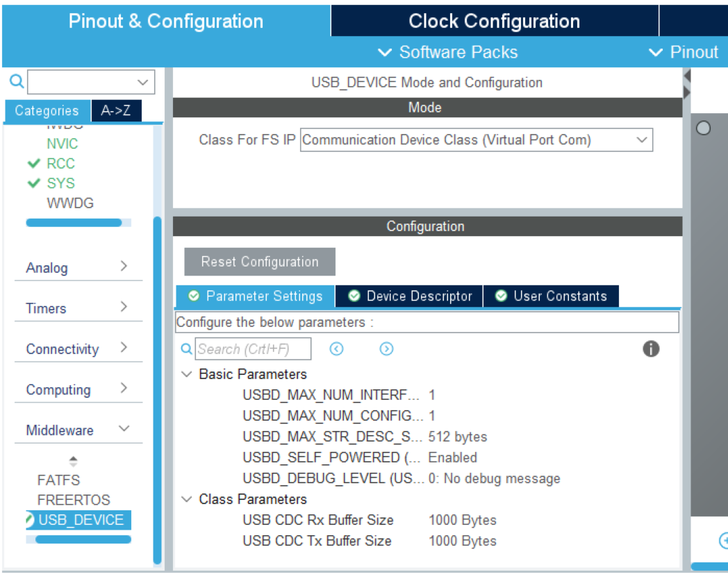The height and width of the screenshot is (579, 728).
Task: Collapse the Class Parameters group
Action: 186,499
